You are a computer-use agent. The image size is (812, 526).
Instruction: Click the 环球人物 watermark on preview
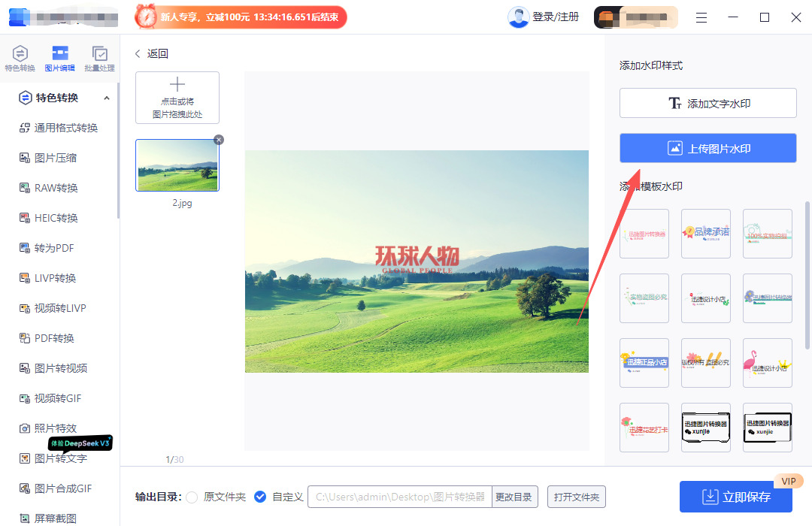click(x=417, y=259)
